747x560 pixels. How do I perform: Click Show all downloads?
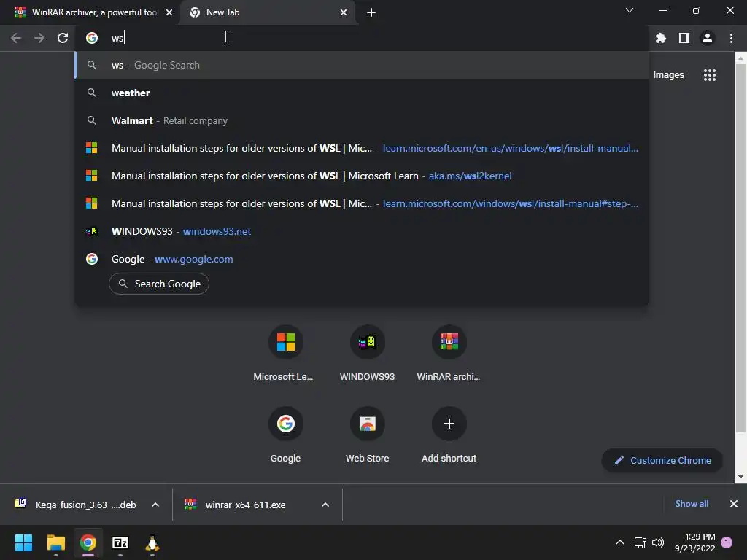(692, 504)
